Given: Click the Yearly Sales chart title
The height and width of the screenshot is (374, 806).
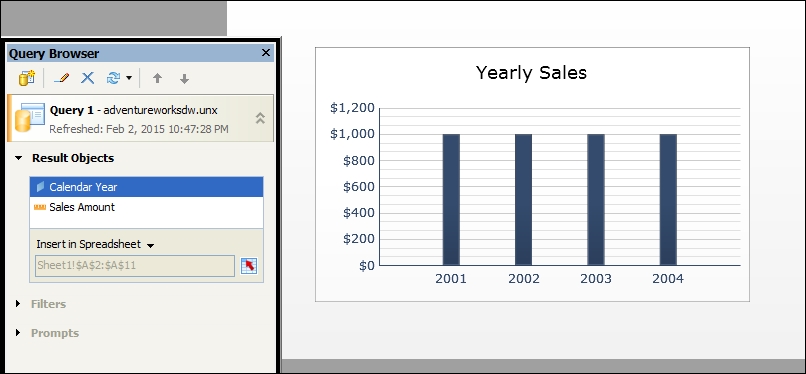Looking at the screenshot, I should click(x=531, y=72).
